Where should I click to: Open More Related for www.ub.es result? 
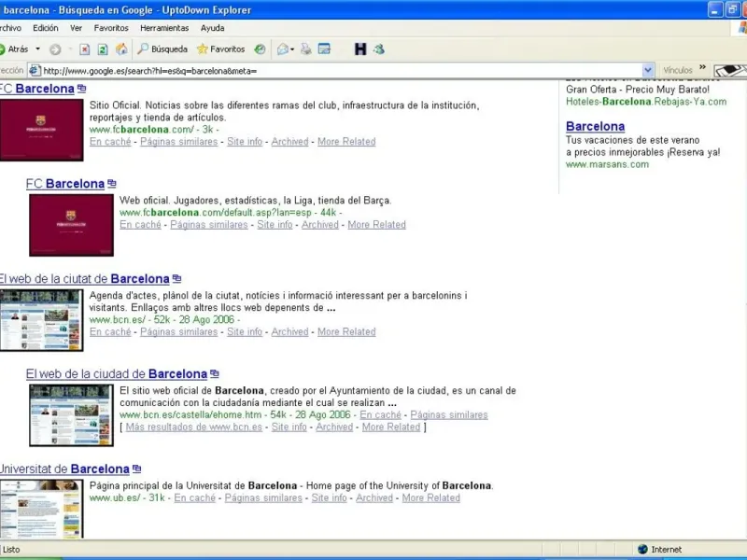click(430, 498)
